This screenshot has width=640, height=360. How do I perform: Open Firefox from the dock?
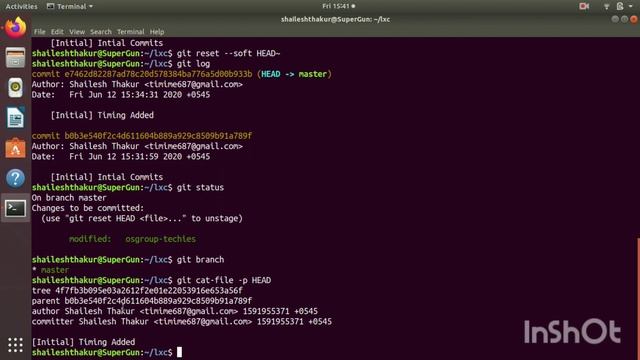(x=16, y=28)
